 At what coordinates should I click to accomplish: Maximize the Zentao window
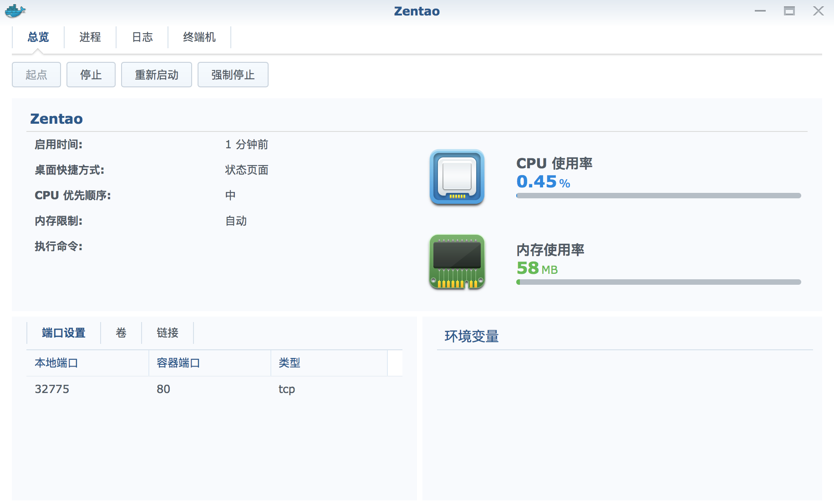789,11
